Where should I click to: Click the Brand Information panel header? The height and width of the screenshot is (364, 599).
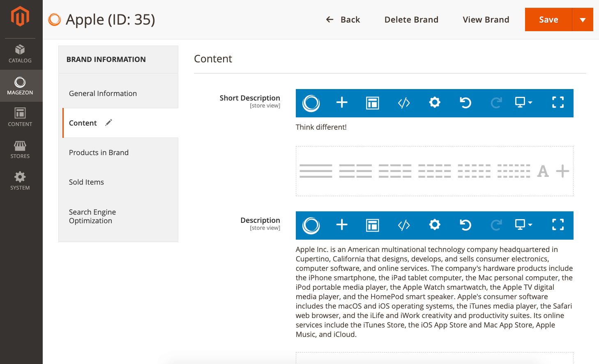click(118, 60)
